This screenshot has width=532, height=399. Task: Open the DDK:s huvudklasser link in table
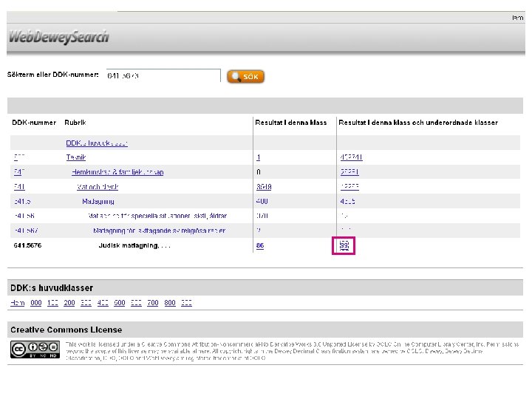coord(97,143)
